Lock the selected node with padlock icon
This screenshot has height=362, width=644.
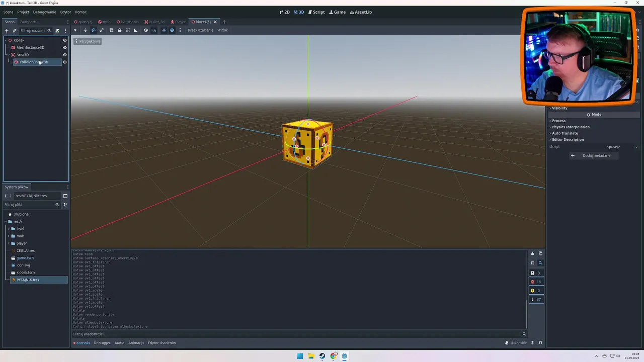coord(119,30)
